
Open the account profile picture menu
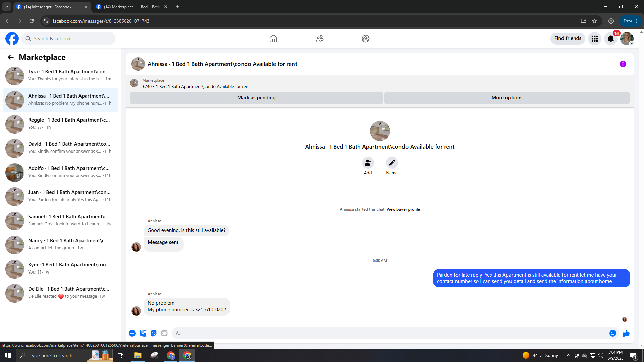pos(627,39)
